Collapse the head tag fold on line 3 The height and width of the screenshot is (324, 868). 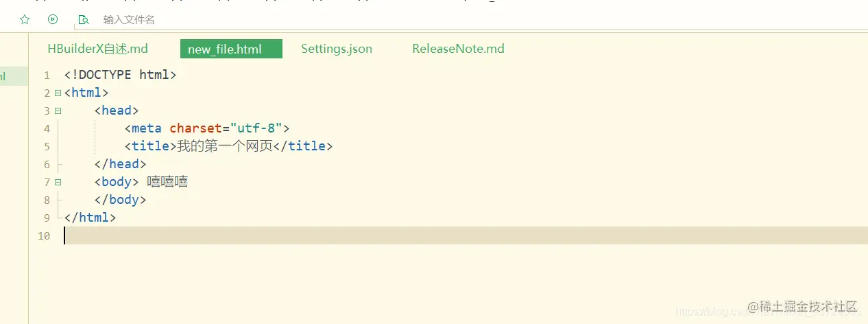coord(58,111)
